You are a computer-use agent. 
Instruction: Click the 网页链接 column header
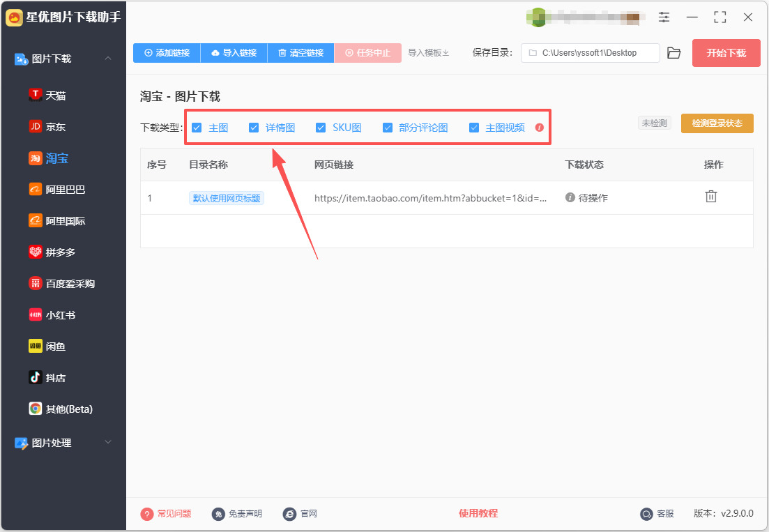click(x=334, y=165)
